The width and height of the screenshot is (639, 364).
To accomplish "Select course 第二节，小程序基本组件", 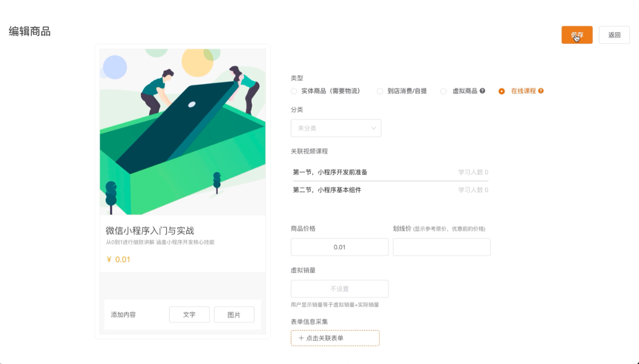I will click(390, 190).
